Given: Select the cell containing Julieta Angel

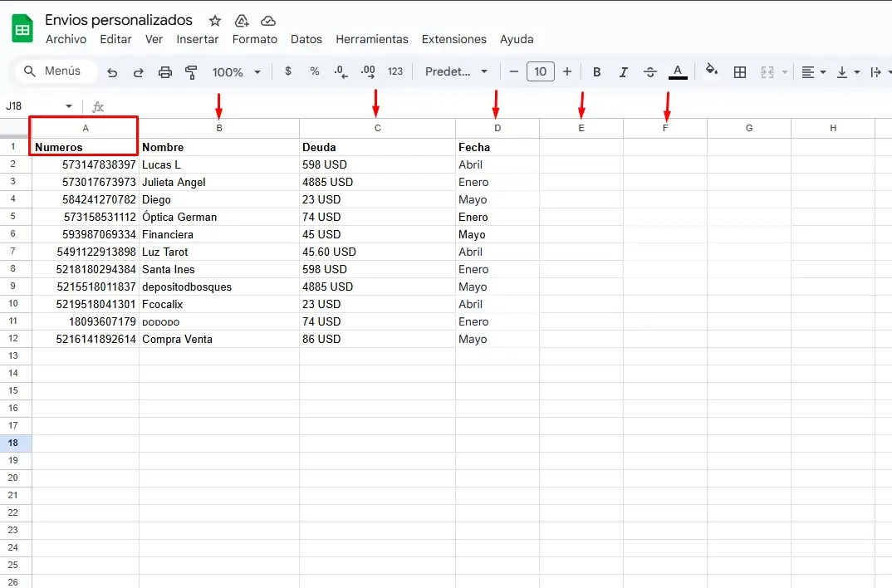Looking at the screenshot, I should 218,182.
